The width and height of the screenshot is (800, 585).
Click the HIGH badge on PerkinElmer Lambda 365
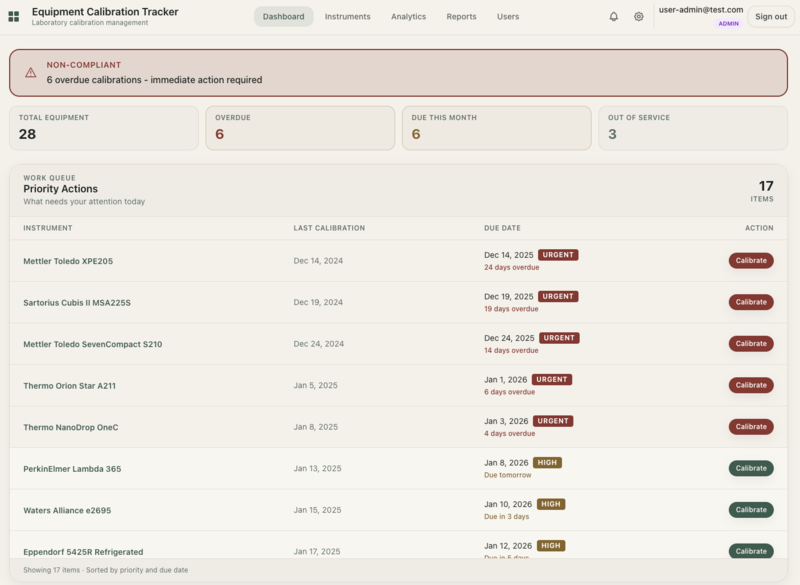549,462
